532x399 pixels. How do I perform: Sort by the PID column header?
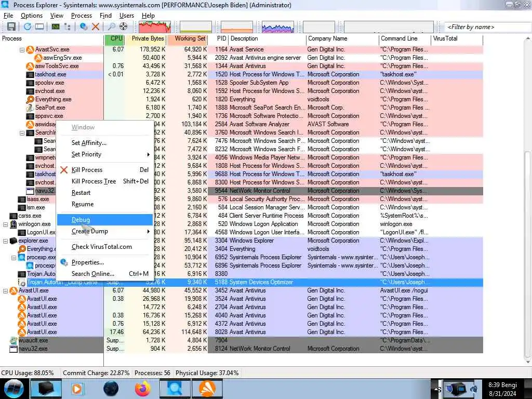[x=218, y=38]
